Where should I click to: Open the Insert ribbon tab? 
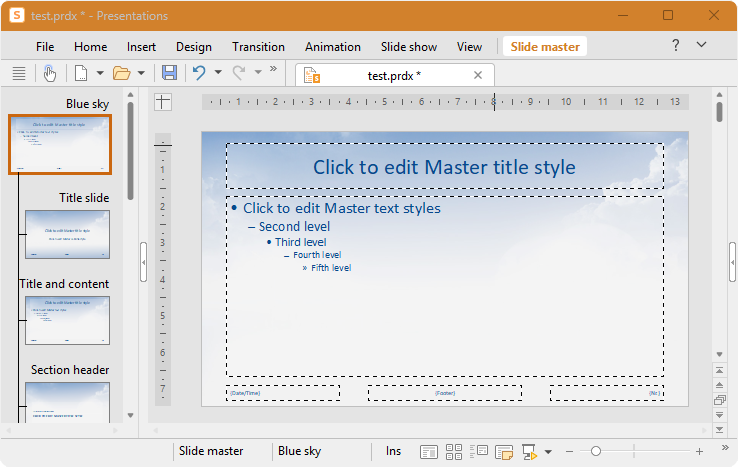(141, 47)
